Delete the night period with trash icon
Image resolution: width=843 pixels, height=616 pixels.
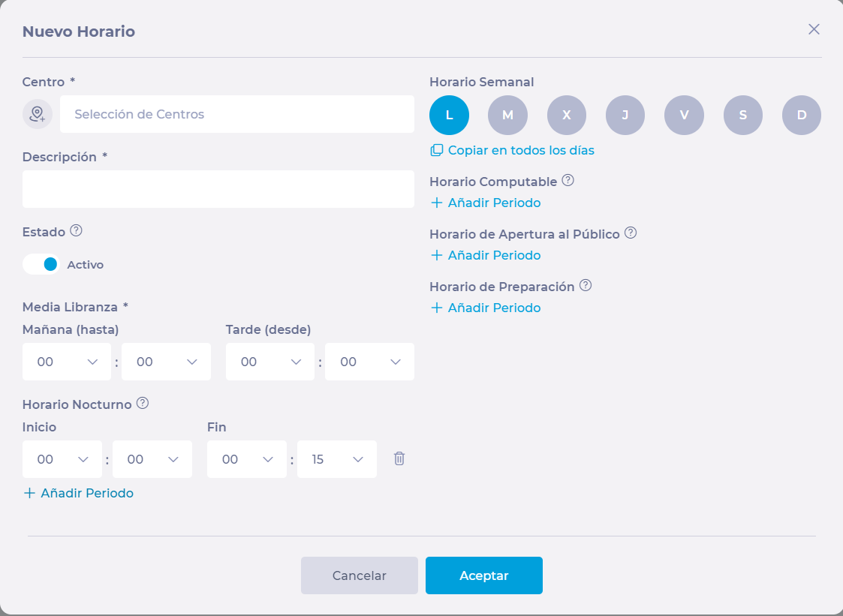(399, 458)
